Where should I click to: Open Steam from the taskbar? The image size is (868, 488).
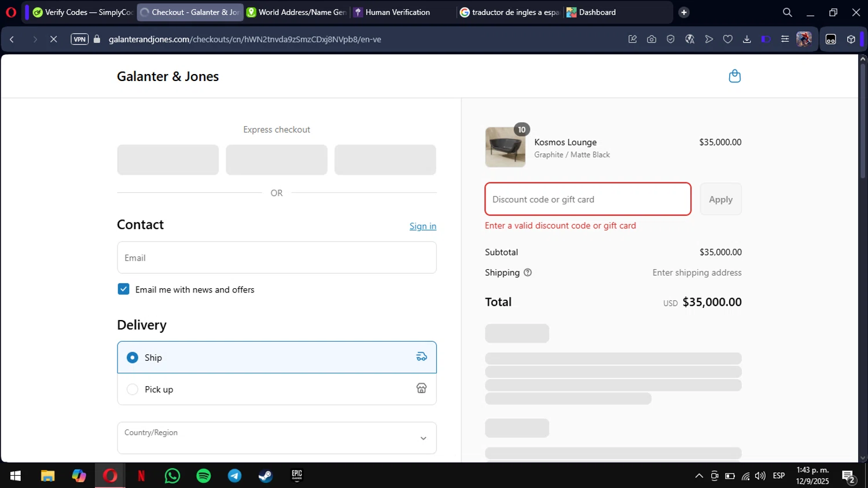pos(266,476)
